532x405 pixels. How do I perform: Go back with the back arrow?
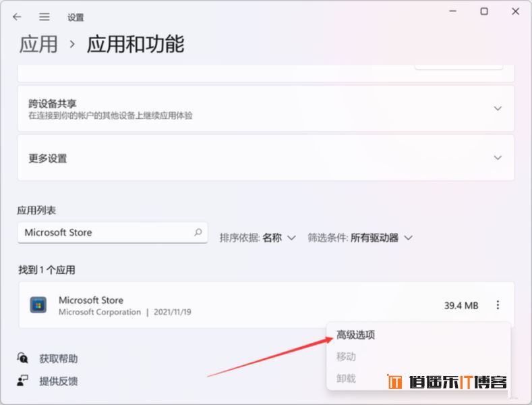pos(17,17)
